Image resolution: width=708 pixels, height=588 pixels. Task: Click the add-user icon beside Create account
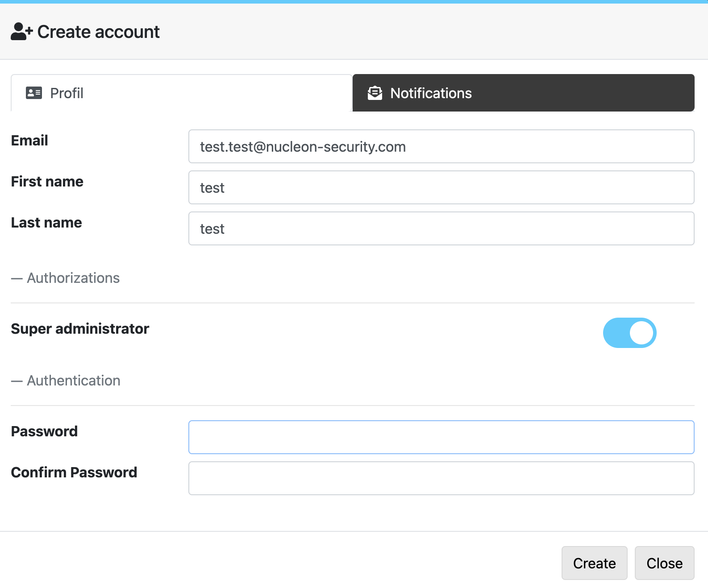coord(22,32)
